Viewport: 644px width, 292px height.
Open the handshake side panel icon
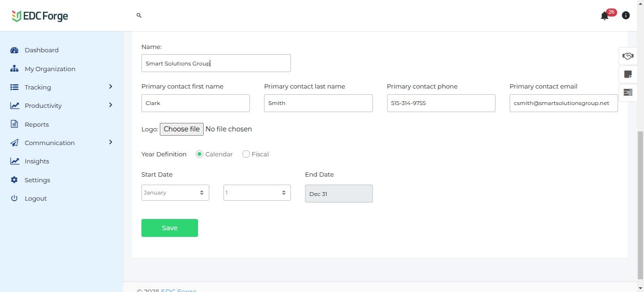pyautogui.click(x=627, y=56)
